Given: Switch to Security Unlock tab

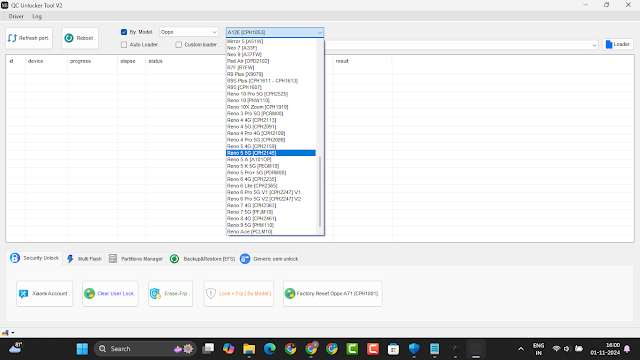Looking at the screenshot, I should tap(35, 258).
